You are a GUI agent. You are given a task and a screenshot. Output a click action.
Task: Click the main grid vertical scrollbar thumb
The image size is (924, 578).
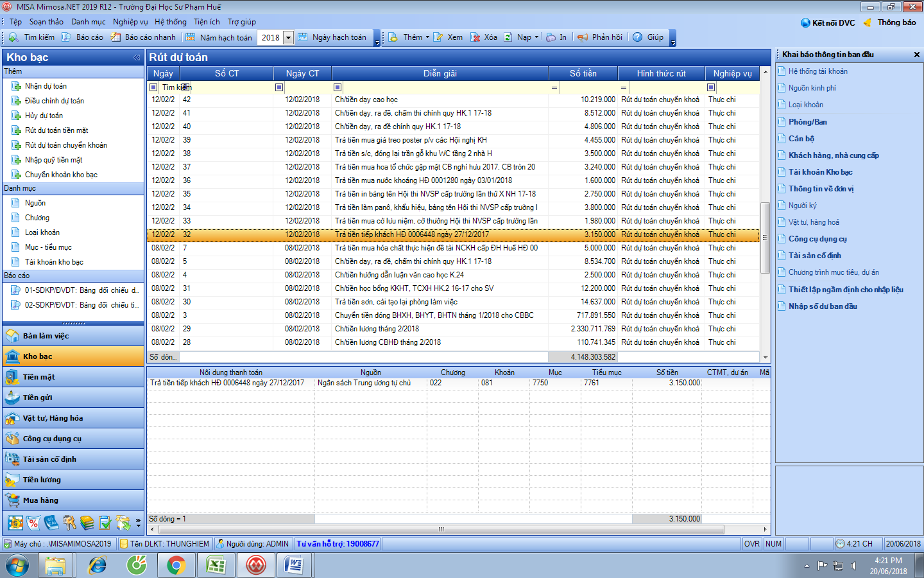765,238
